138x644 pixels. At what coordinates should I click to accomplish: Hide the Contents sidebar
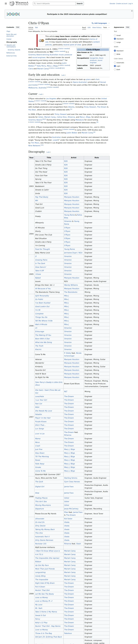pyautogui.click(x=18, y=27)
